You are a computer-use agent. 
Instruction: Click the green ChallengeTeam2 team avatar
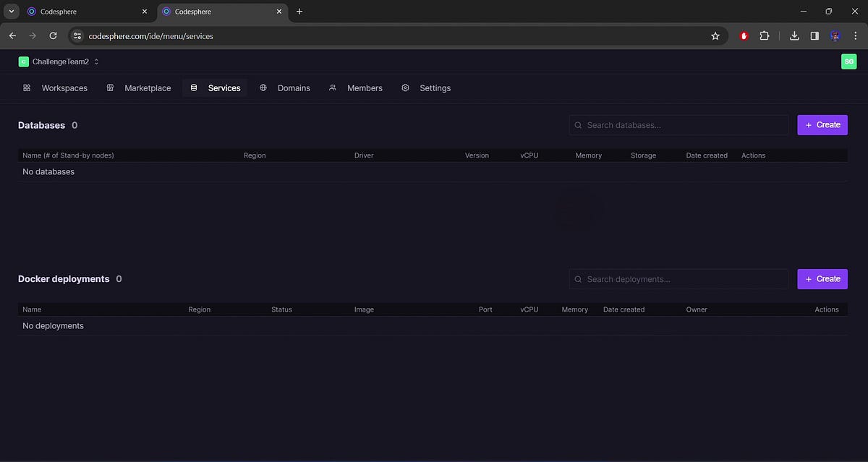click(22, 61)
